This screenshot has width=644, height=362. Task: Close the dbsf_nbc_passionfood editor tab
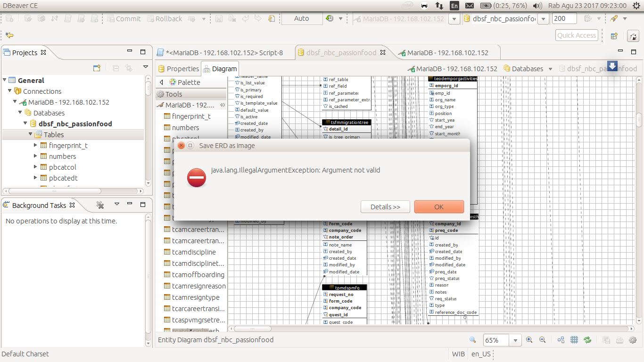point(383,53)
